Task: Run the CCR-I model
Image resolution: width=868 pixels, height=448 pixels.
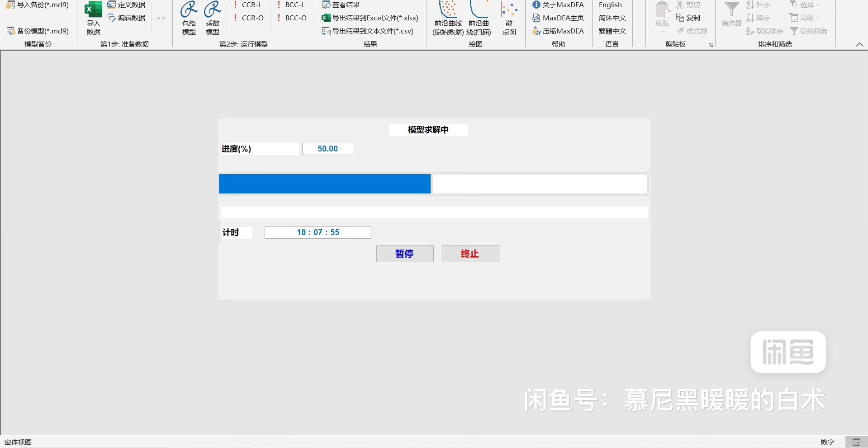Action: tap(247, 5)
